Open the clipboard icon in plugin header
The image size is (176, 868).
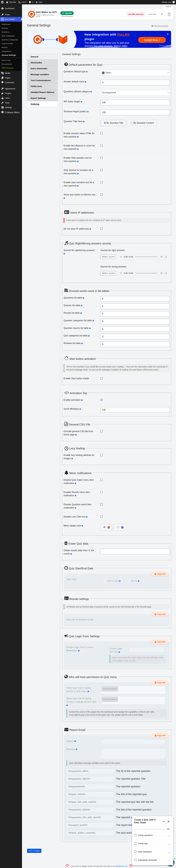(169, 14)
